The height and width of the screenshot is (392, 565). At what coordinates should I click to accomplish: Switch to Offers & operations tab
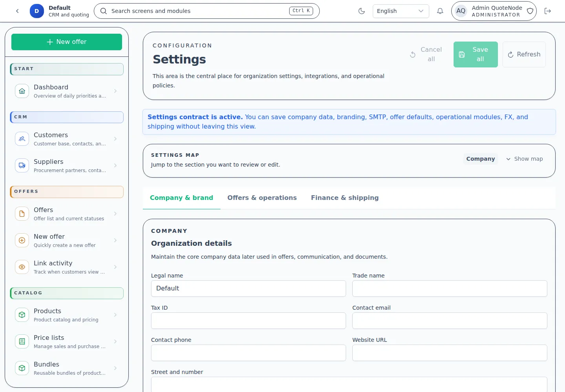[x=262, y=198]
